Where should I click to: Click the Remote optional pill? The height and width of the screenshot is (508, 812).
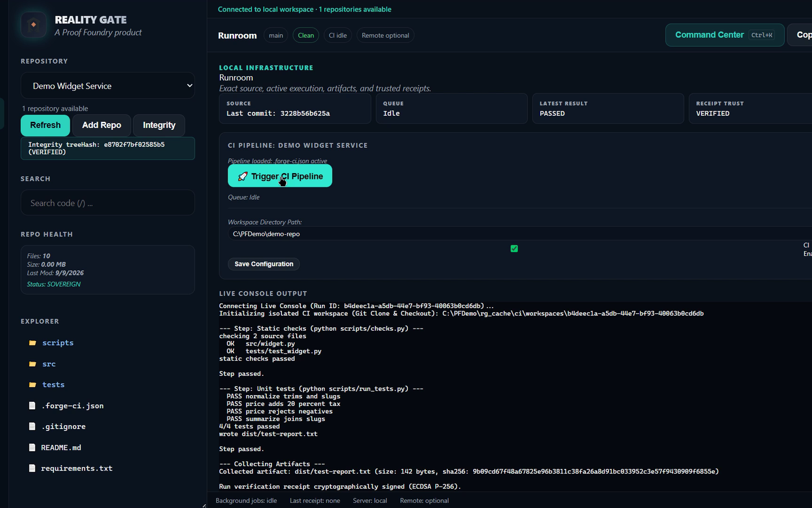[x=385, y=36]
